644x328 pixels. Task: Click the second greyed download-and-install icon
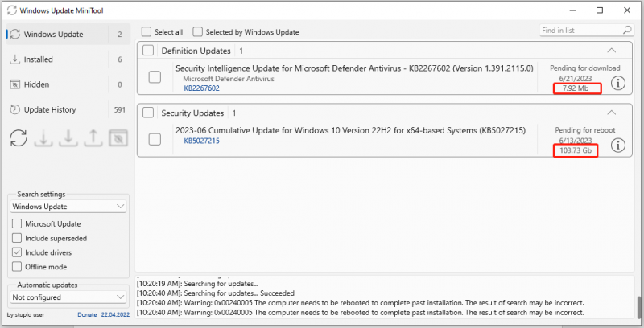tap(68, 138)
